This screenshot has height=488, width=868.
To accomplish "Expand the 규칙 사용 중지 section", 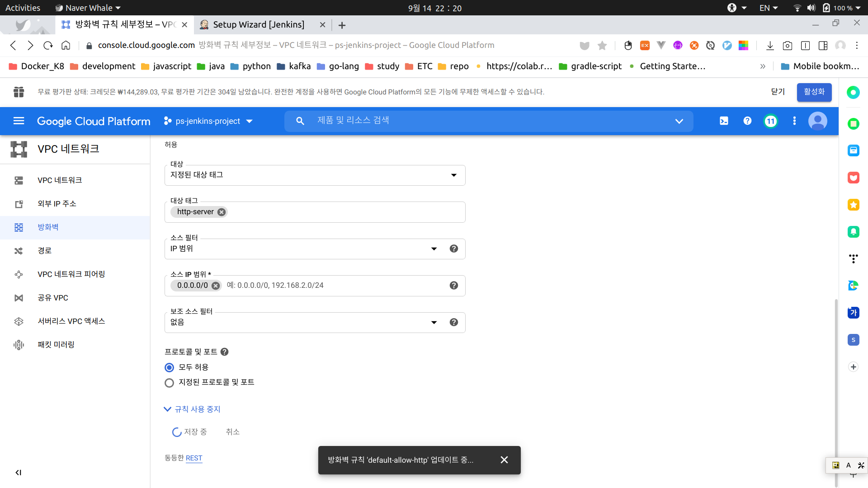I will pyautogui.click(x=192, y=409).
